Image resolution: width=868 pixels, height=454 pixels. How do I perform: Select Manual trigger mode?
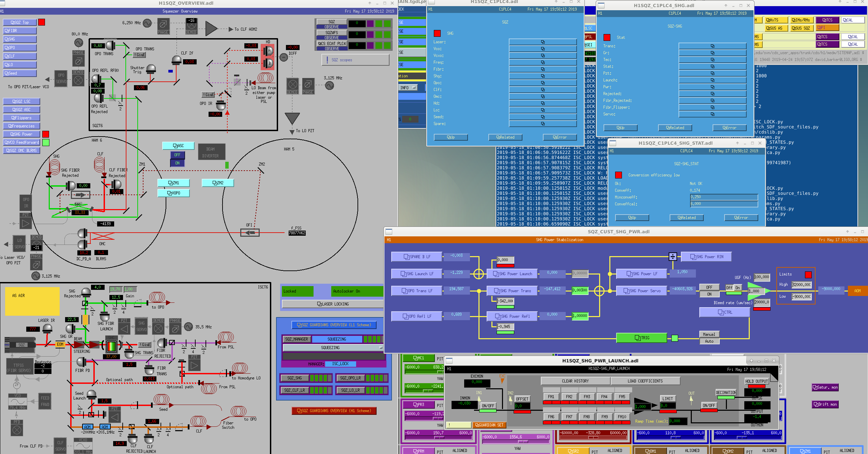point(709,334)
